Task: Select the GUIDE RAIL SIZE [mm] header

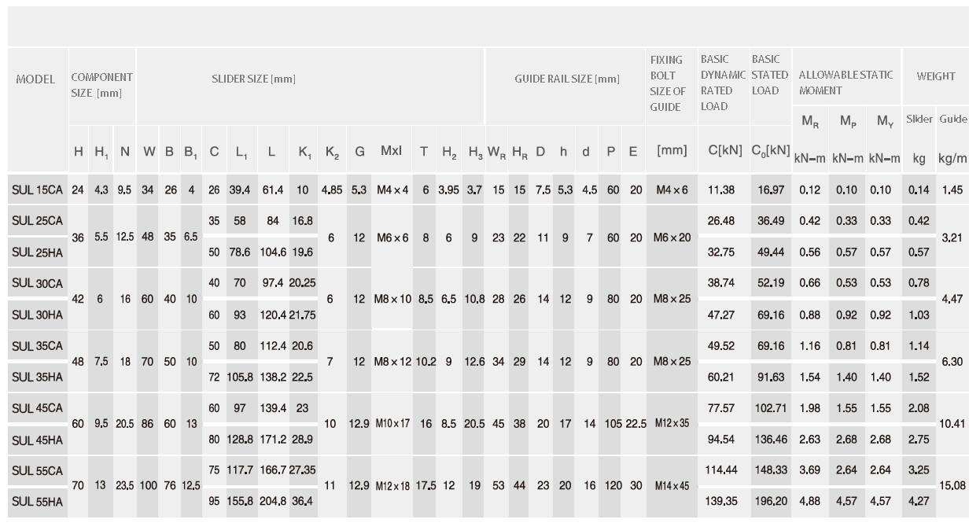Action: [x=567, y=79]
